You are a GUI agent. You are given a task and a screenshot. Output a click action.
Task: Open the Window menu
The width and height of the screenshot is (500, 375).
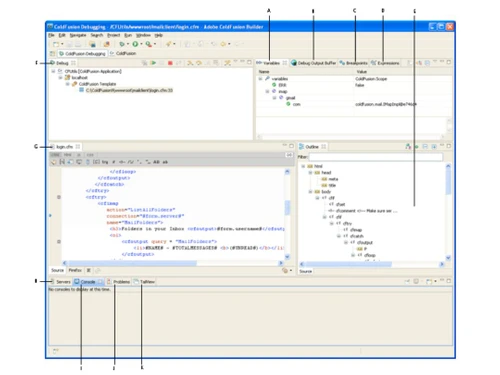click(x=143, y=35)
